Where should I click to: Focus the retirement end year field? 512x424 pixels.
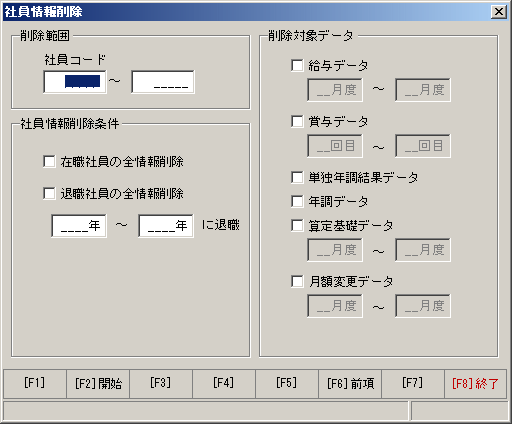pyautogui.click(x=166, y=226)
